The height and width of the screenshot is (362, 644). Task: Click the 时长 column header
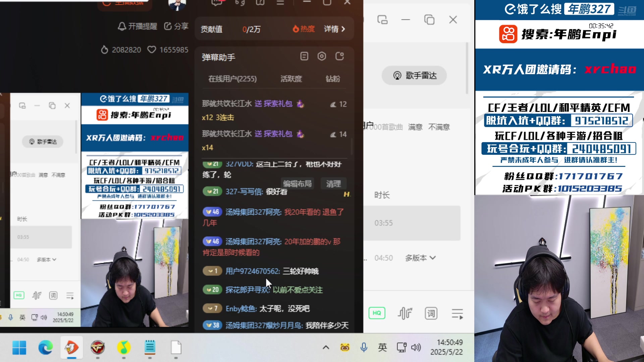click(x=382, y=195)
